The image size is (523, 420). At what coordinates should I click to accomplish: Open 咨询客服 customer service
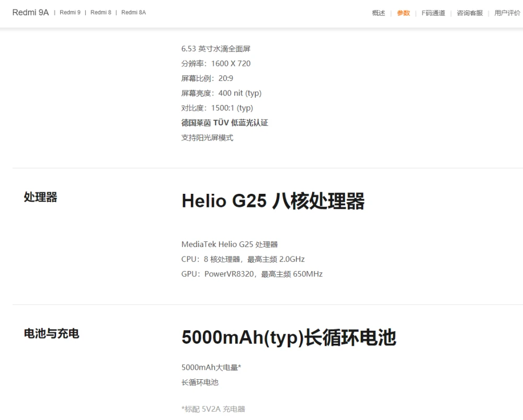point(469,13)
